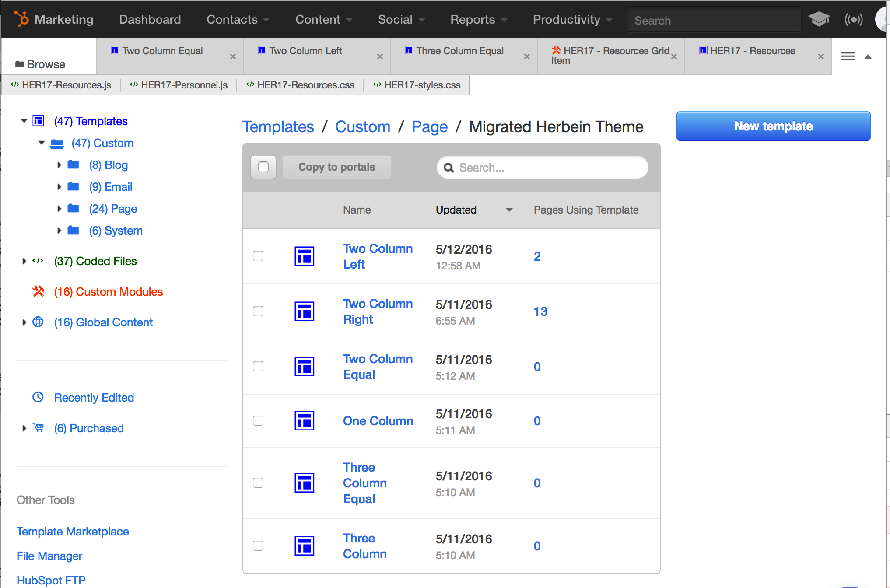Screen dimensions: 890x588
Task: Open the Content dropdown menu
Action: (324, 20)
